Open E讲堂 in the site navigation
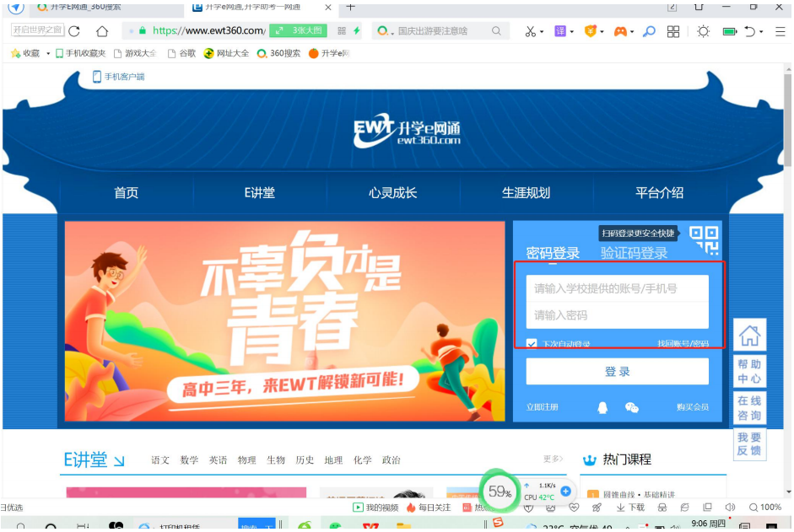This screenshot has width=794, height=532. click(259, 192)
